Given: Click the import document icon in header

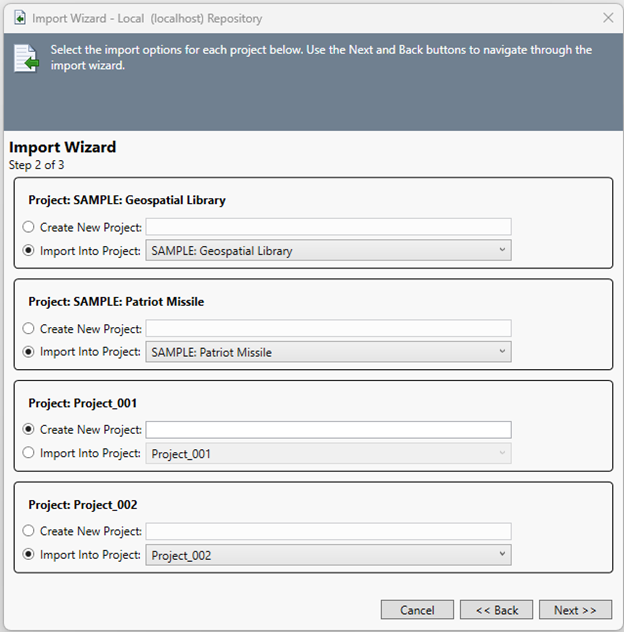Looking at the screenshot, I should point(25,58).
